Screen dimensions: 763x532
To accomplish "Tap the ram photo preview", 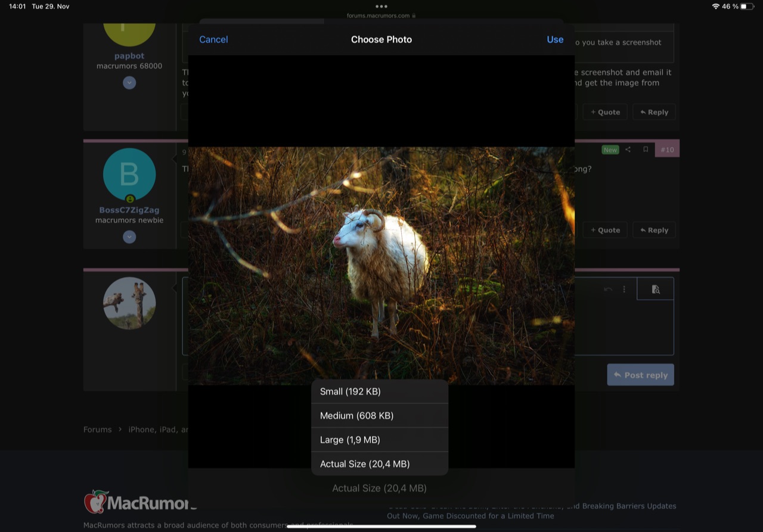I will 381,266.
